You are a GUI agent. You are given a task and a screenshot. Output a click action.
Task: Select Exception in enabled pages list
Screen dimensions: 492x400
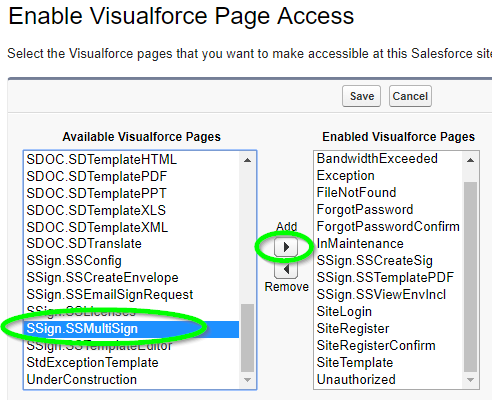click(389, 176)
